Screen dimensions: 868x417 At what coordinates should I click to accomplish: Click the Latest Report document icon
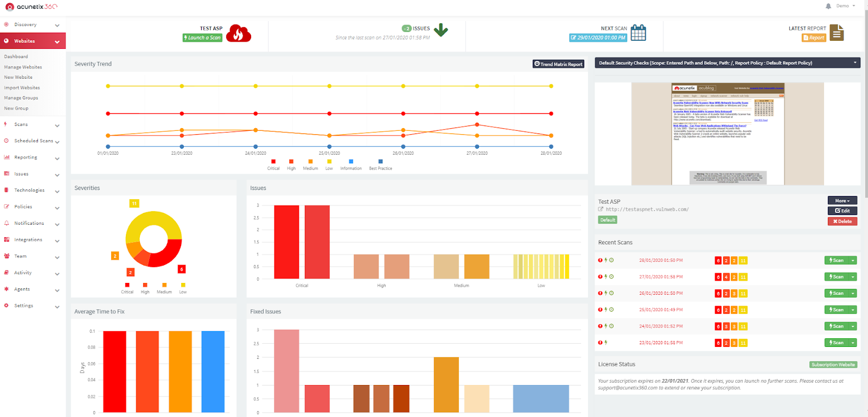coord(837,33)
